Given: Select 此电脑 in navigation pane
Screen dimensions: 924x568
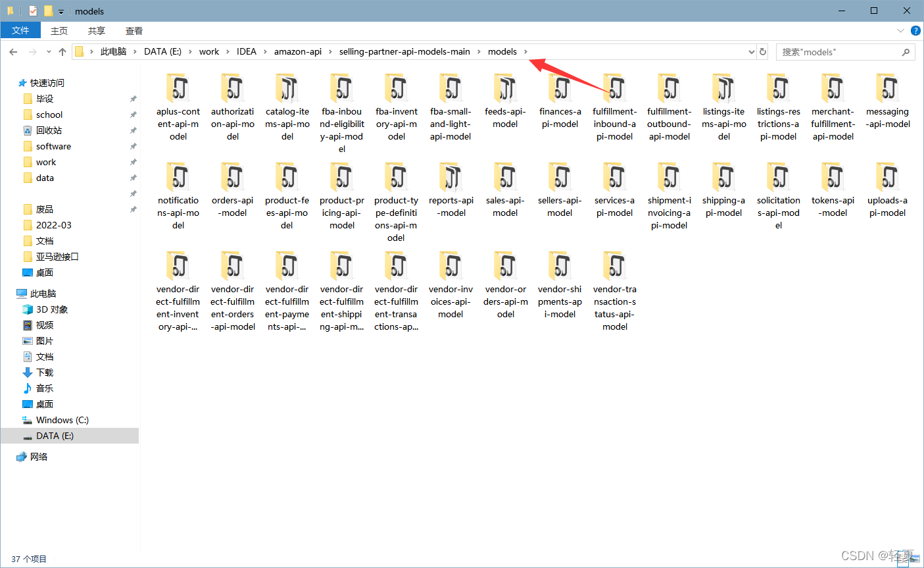Looking at the screenshot, I should tap(43, 294).
